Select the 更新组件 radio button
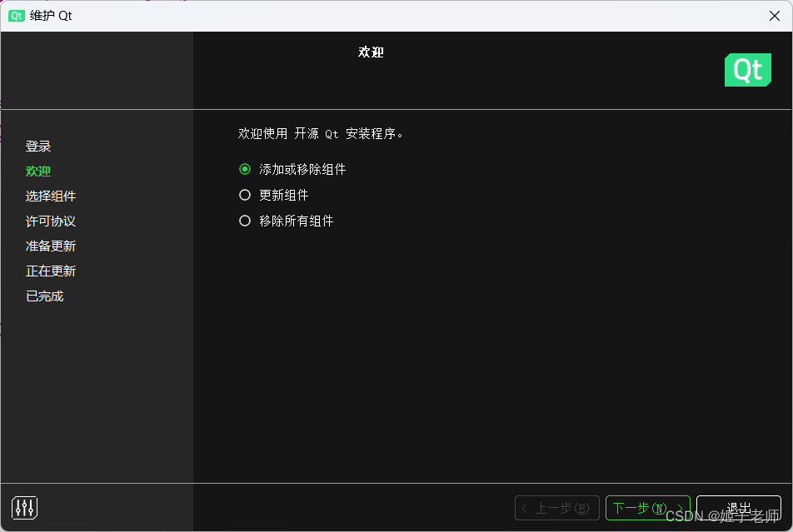This screenshot has height=532, width=793. click(x=244, y=195)
